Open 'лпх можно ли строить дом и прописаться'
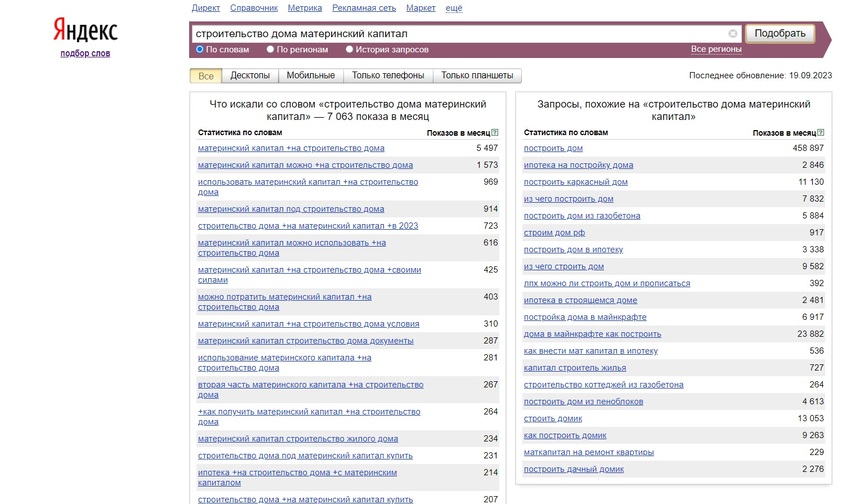 [x=607, y=283]
